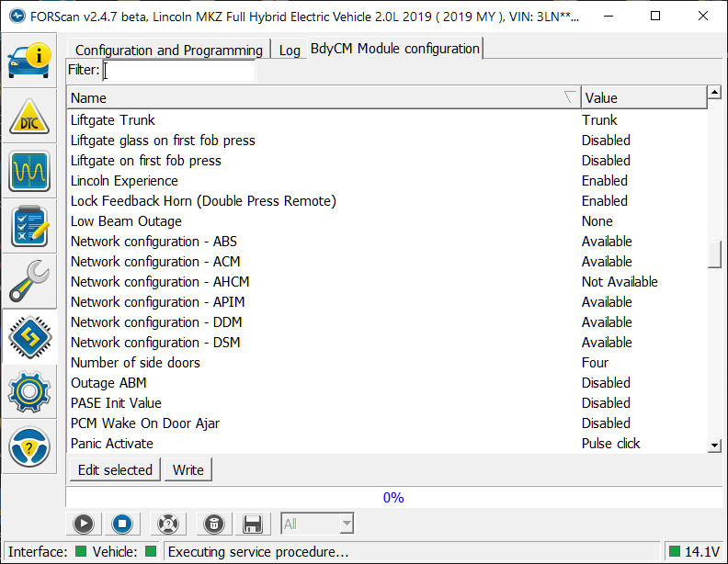Click the trash delete icon
Image resolution: width=728 pixels, height=564 pixels.
point(213,524)
